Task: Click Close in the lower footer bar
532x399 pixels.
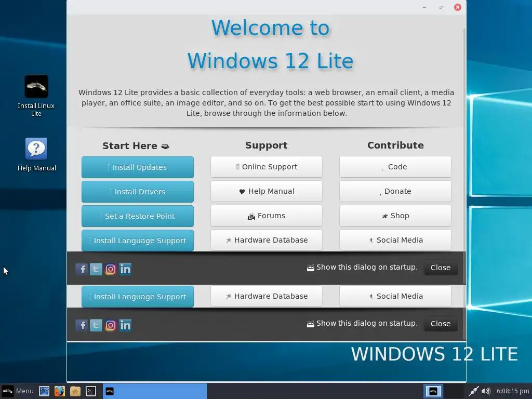Action: pos(441,324)
